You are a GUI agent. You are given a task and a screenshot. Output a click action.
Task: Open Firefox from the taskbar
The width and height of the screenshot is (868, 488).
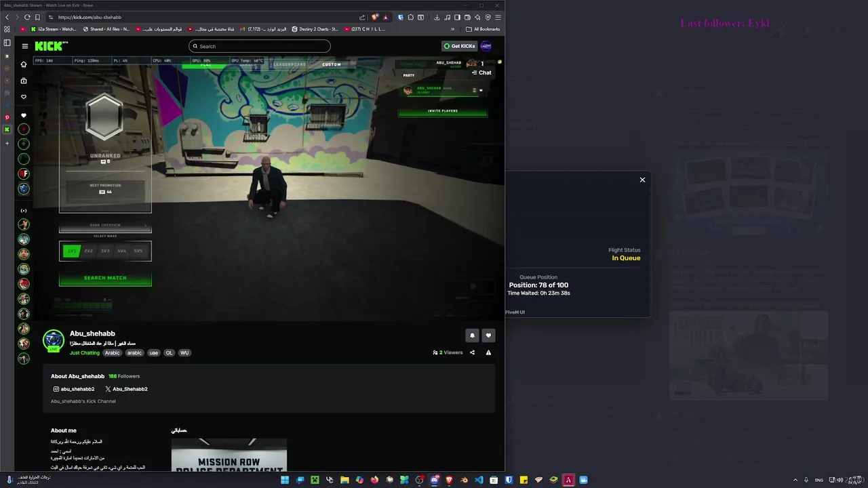374,480
